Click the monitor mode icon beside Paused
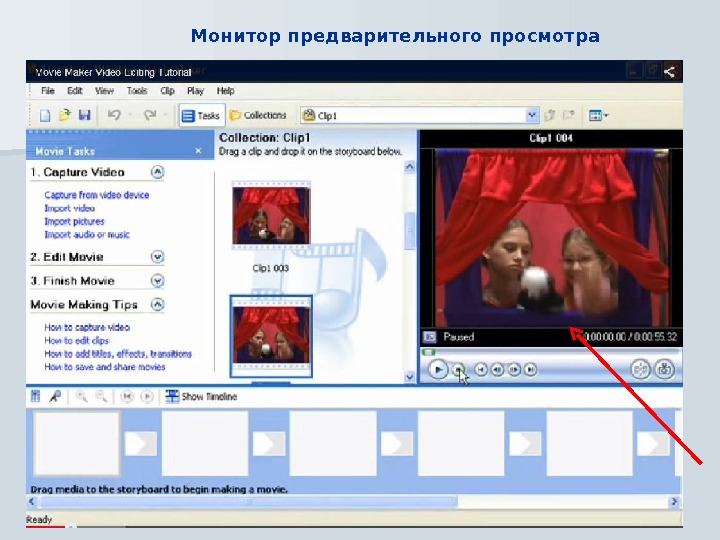 (x=429, y=337)
